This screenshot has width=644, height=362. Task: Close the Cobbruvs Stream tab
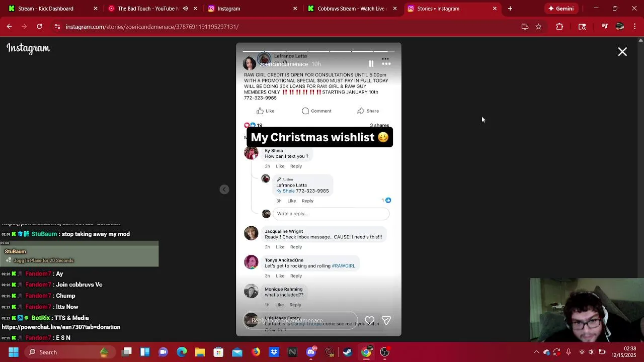395,9
